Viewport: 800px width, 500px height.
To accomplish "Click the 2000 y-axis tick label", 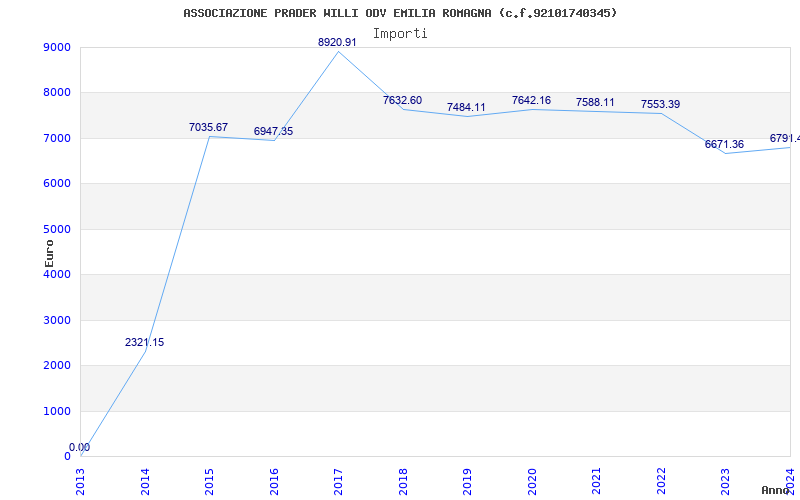I will pyautogui.click(x=57, y=366).
